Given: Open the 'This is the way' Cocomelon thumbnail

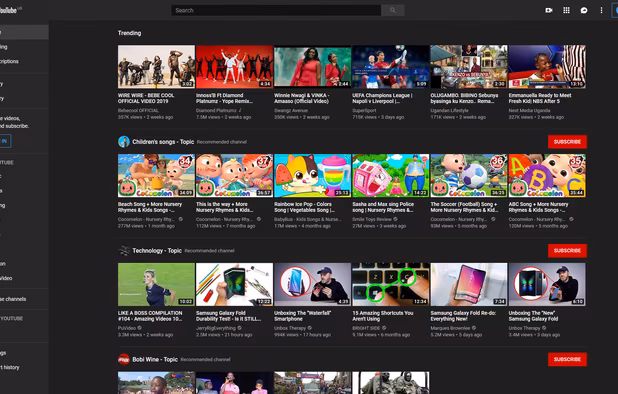Looking at the screenshot, I should 234,175.
